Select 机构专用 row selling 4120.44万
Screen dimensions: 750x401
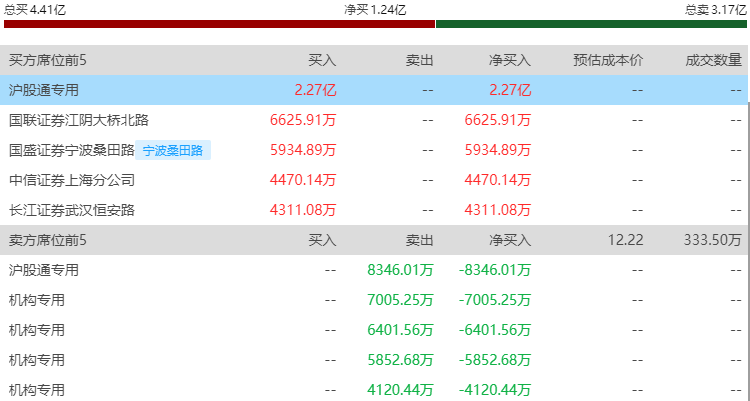37,390
